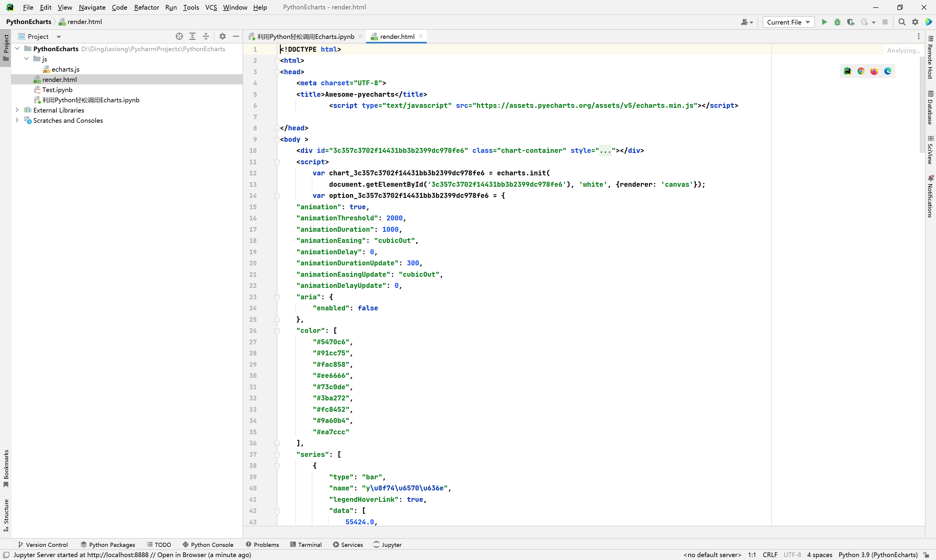936x560 pixels.
Task: Expand External Libraries tree node
Action: [x=17, y=110]
